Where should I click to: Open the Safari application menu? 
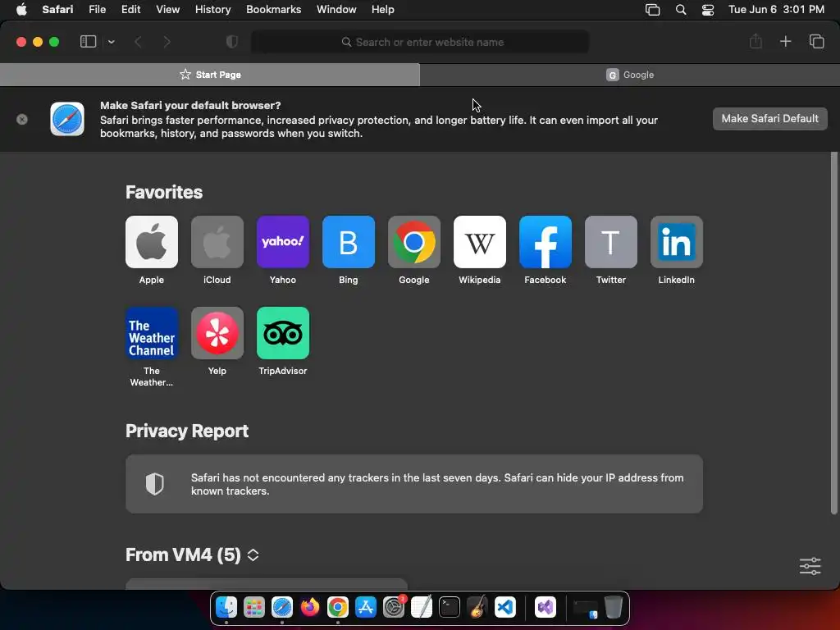coord(57,10)
